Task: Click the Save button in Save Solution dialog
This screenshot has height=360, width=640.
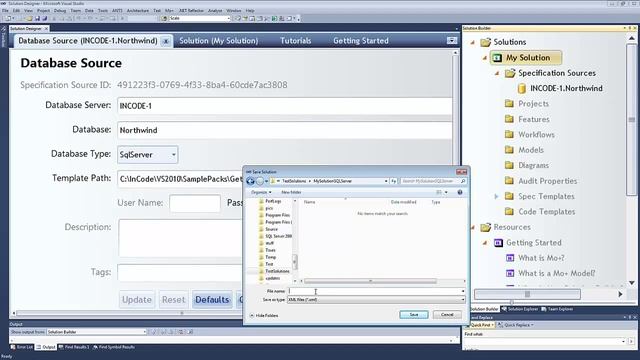Action: (413, 314)
